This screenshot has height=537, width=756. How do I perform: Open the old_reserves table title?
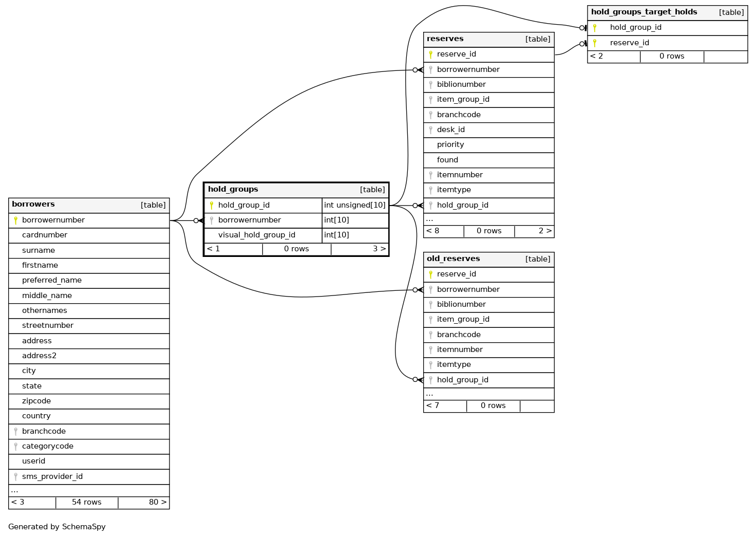(453, 259)
